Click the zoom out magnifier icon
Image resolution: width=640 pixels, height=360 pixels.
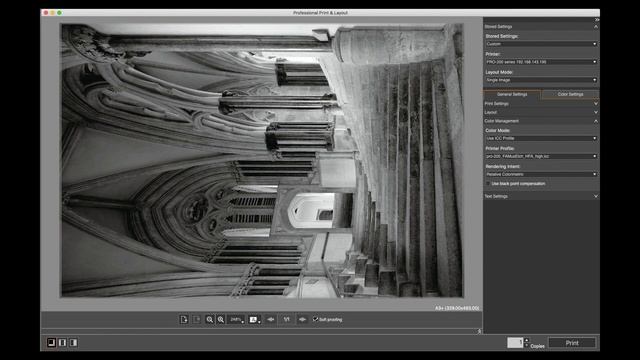click(x=209, y=320)
